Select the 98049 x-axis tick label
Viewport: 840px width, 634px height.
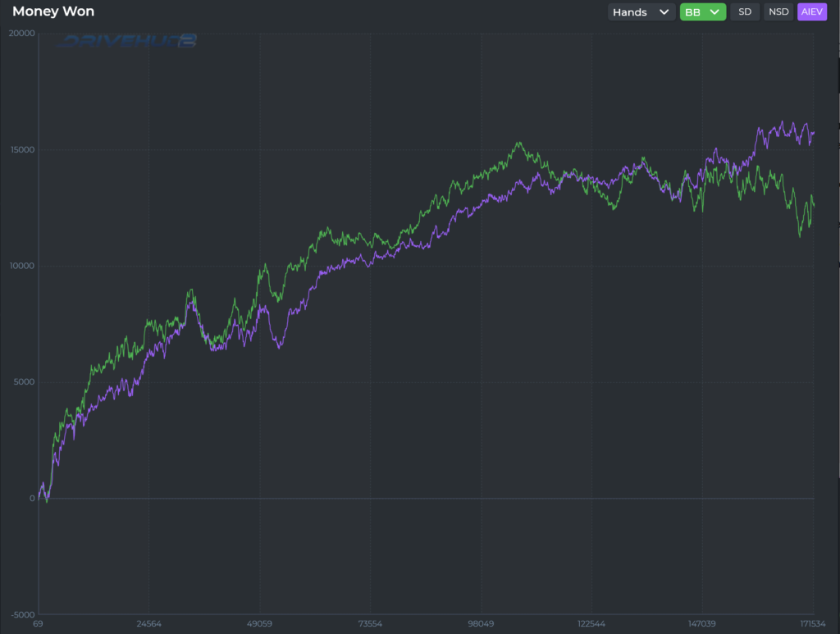[x=481, y=624]
